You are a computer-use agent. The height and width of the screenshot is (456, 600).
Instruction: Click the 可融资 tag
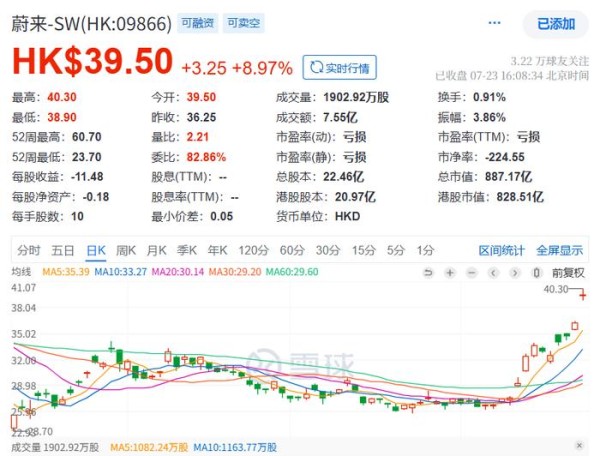[197, 23]
